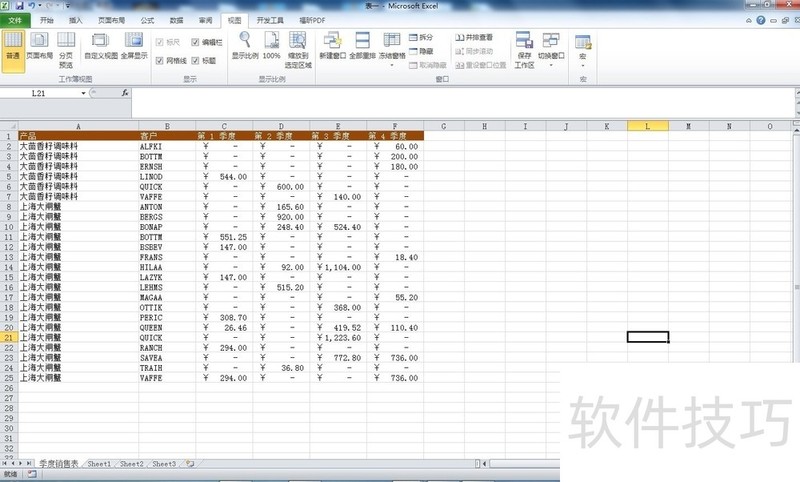The width and height of the screenshot is (800, 482).
Task: Click cell showing 1,223.60
Action: click(x=338, y=337)
